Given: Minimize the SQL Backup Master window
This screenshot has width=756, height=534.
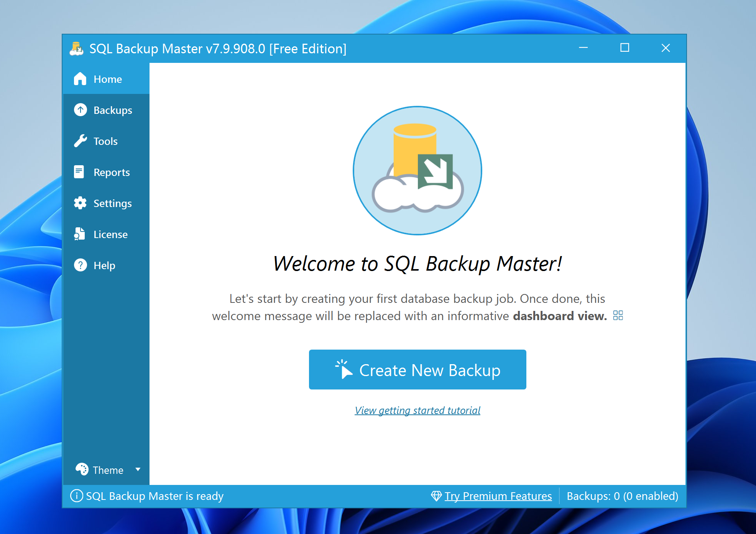Looking at the screenshot, I should click(x=583, y=48).
